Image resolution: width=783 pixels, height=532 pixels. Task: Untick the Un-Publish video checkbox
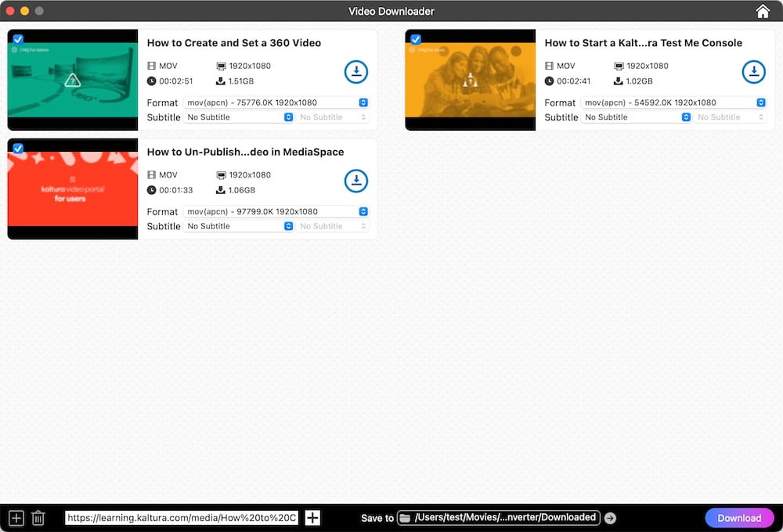[17, 148]
